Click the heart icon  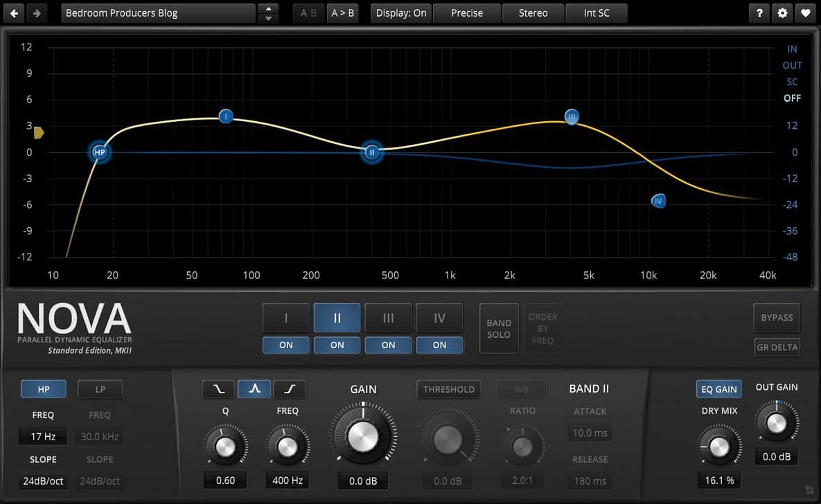[805, 13]
